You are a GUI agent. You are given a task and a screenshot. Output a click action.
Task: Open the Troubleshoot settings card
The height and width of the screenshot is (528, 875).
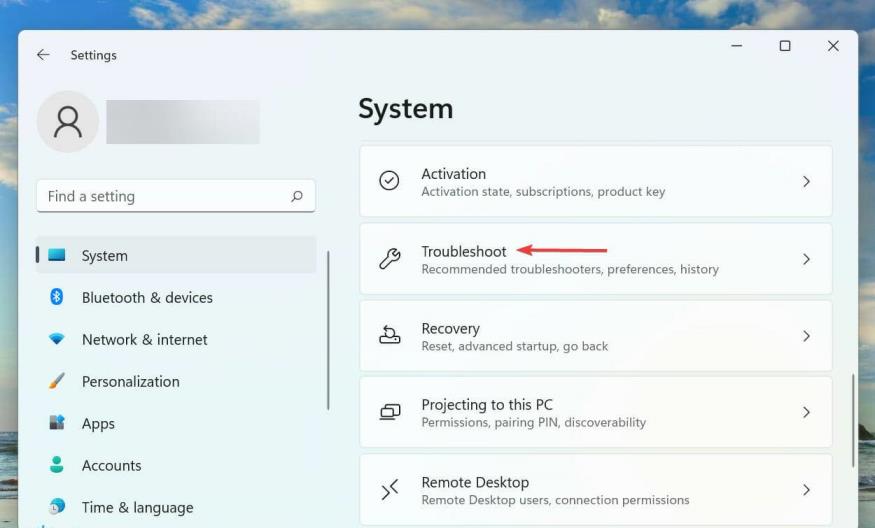pos(596,259)
